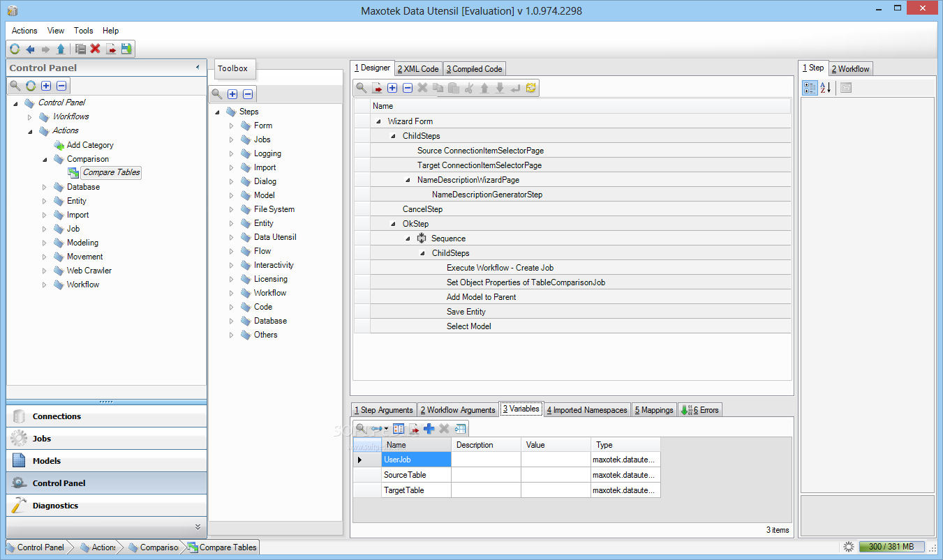The height and width of the screenshot is (560, 943).
Task: Collapse the Sequence row in Designer
Action: tap(408, 239)
